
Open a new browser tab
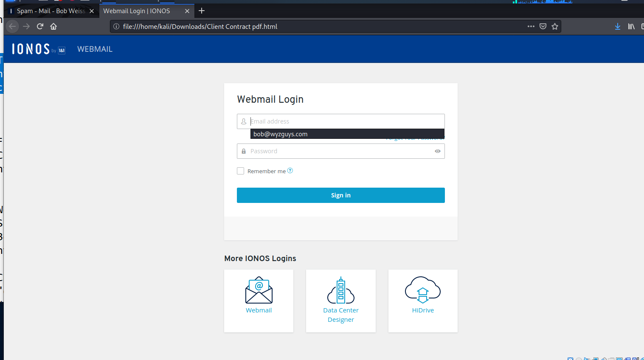click(202, 11)
